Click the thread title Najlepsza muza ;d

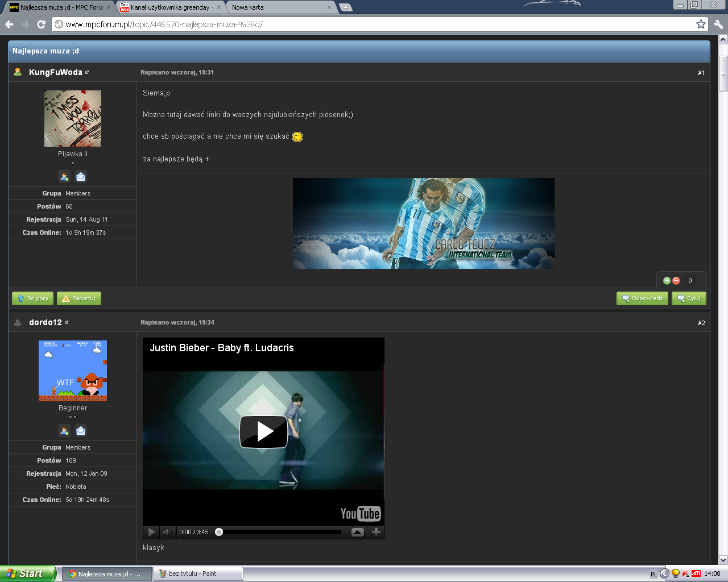(45, 51)
